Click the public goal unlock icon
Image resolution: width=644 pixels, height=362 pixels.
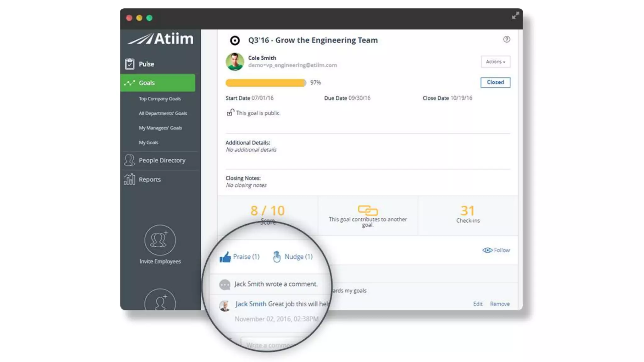click(230, 112)
